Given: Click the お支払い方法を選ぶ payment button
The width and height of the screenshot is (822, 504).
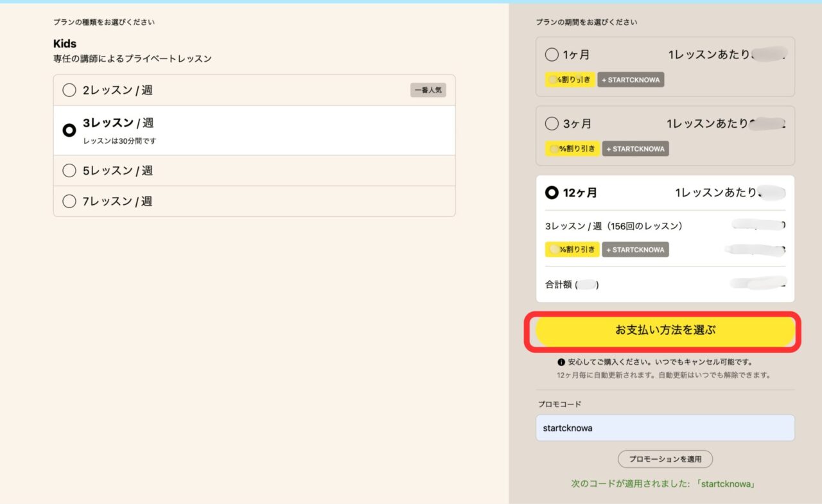Looking at the screenshot, I should coord(665,331).
